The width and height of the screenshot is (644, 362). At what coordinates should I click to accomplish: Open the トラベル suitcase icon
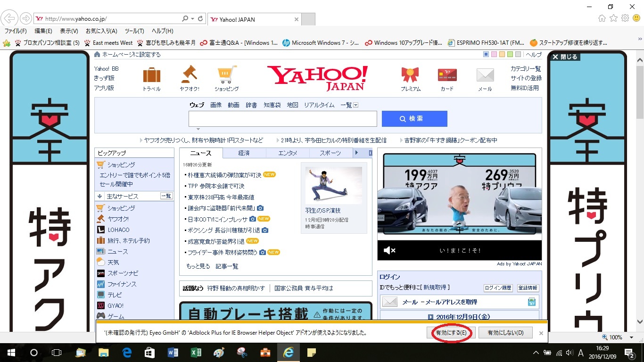point(151,75)
